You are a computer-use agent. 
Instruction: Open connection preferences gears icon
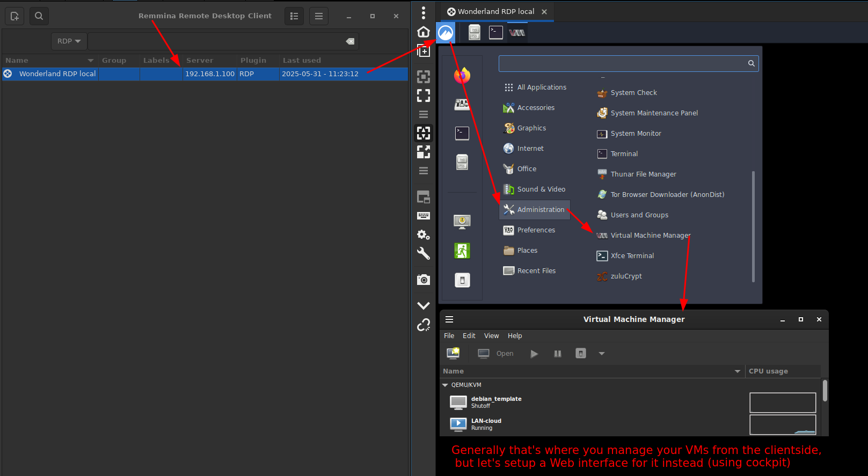pos(424,235)
